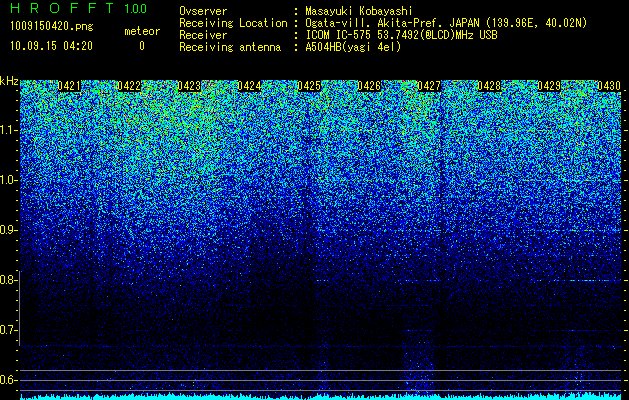Click the filename 1009150420.png
Image resolution: width=629 pixels, height=400 pixels.
coord(52,27)
